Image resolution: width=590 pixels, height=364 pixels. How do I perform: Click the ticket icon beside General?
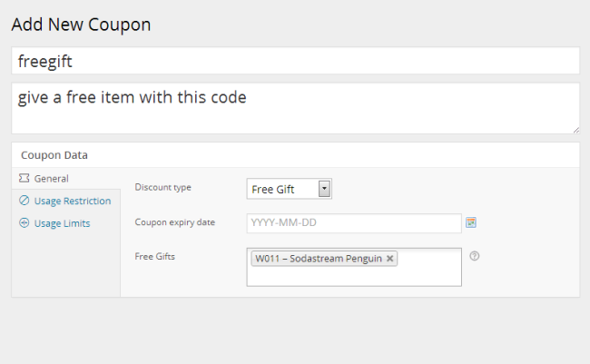[x=24, y=179]
